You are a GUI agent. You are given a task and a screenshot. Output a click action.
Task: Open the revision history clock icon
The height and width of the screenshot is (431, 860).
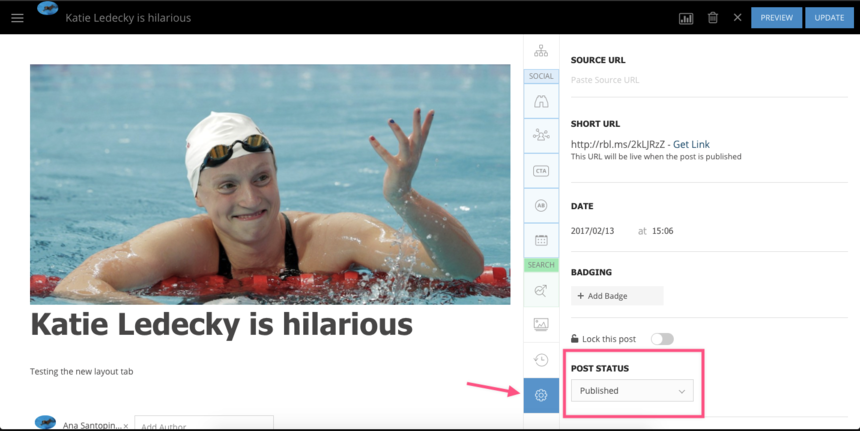pyautogui.click(x=541, y=360)
